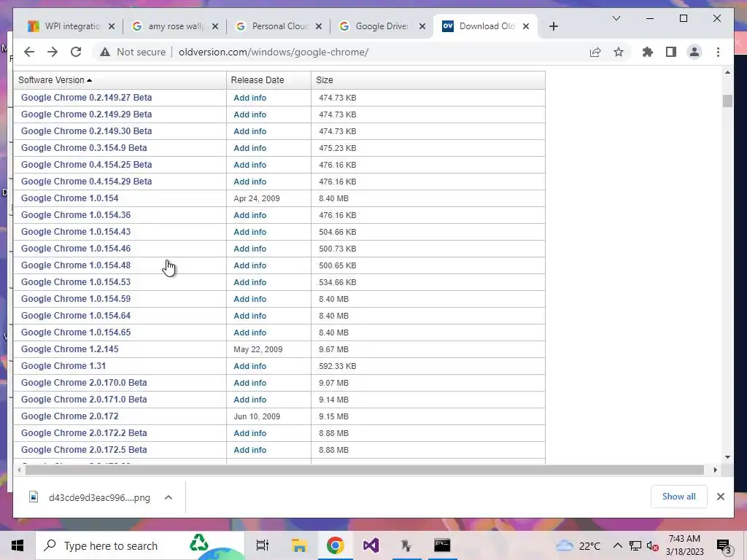
Task: Close the Google Drive tab
Action: tap(422, 26)
